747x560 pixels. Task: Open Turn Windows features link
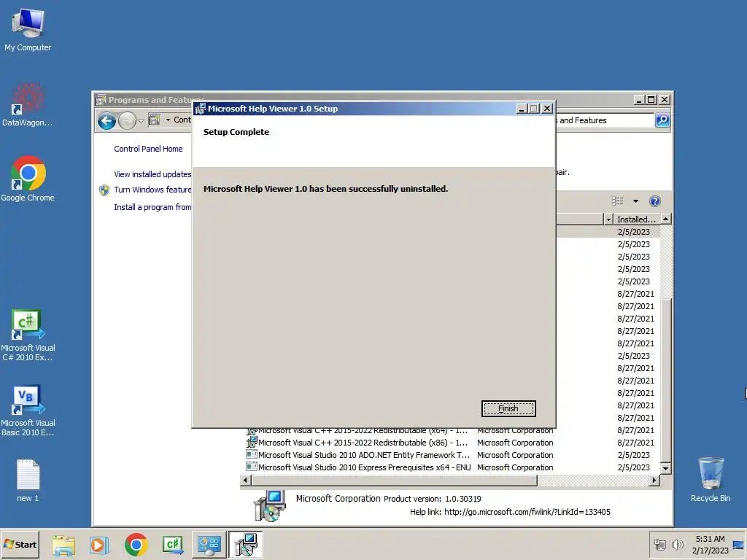coord(152,190)
